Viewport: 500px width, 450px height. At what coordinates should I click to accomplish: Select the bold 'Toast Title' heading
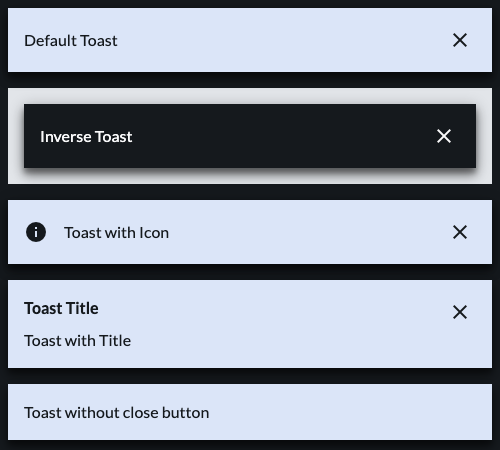pyautogui.click(x=61, y=308)
